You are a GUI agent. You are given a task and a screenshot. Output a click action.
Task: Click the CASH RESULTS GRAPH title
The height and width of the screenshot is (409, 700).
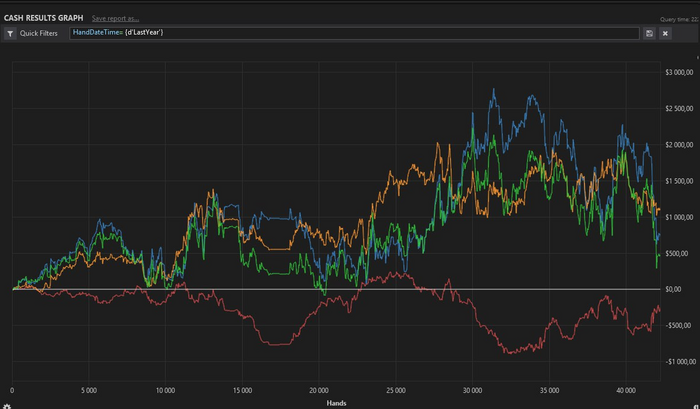pyautogui.click(x=43, y=18)
